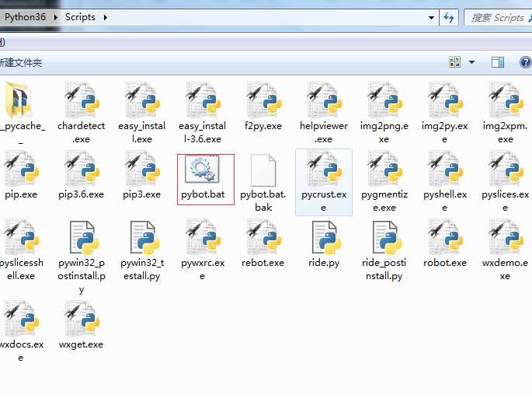Select the pycrust.exe file icon

tap(324, 169)
